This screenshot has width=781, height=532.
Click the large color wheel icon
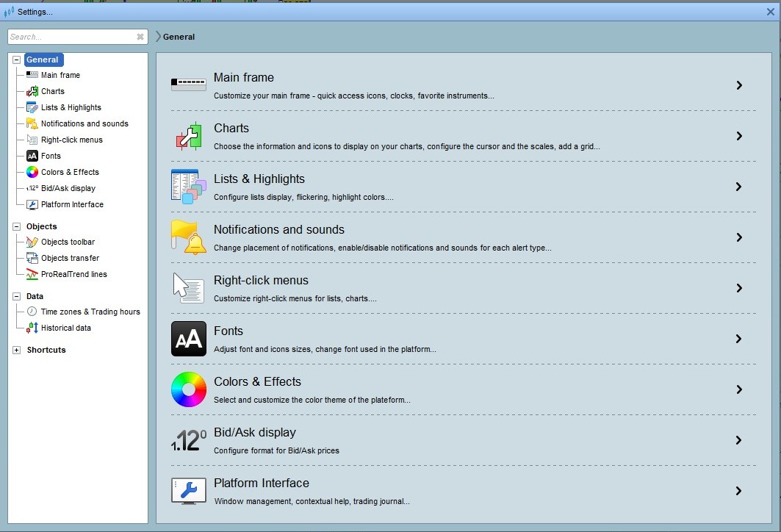(189, 389)
